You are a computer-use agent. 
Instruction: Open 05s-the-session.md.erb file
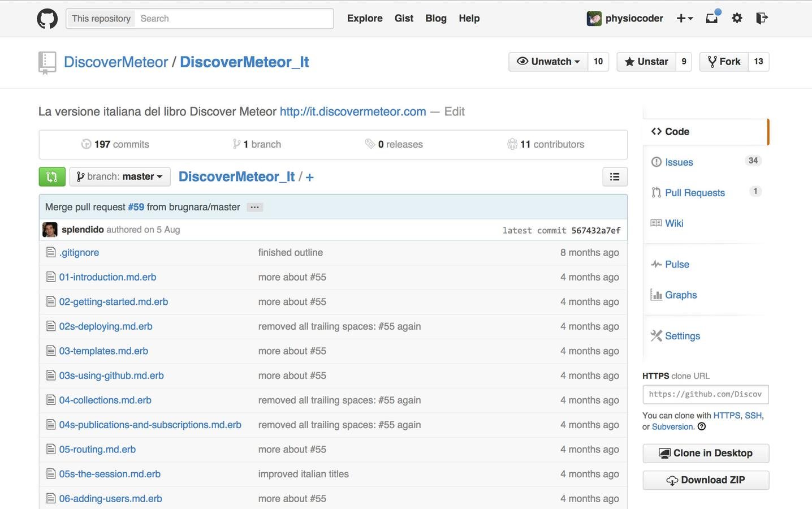[110, 474]
